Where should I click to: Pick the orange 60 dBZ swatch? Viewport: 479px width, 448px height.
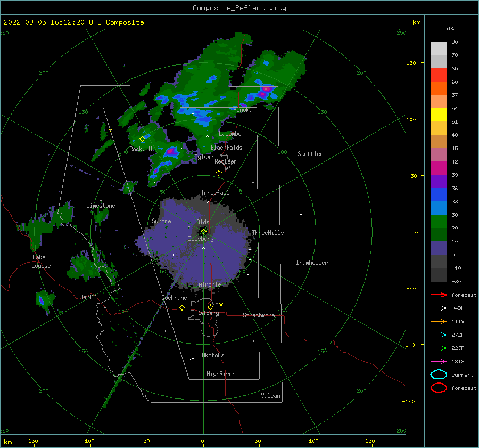coord(439,88)
